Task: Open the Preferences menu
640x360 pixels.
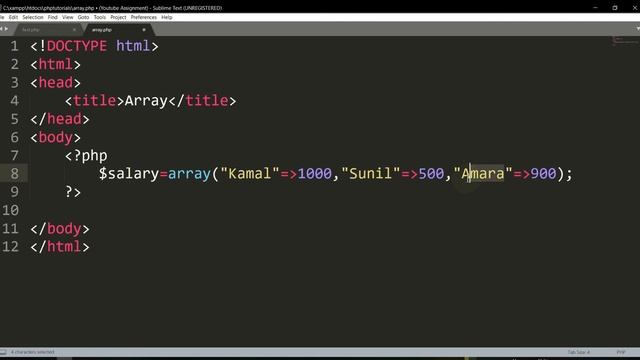Action: pos(144,17)
